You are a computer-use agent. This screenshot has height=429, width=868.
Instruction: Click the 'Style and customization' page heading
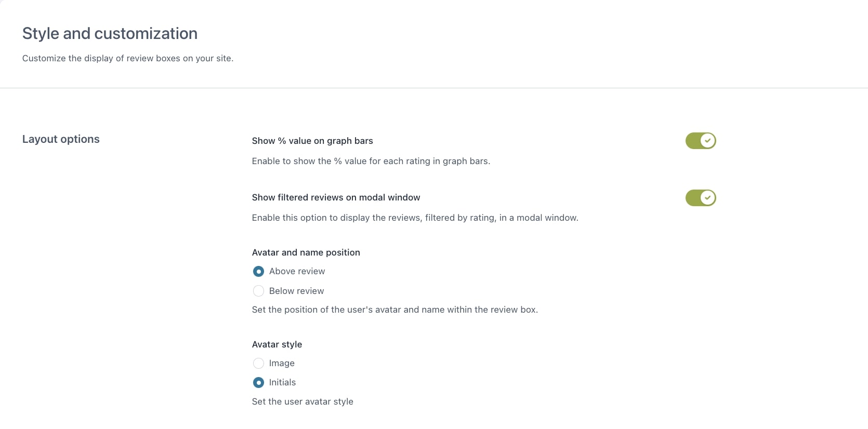click(x=110, y=33)
